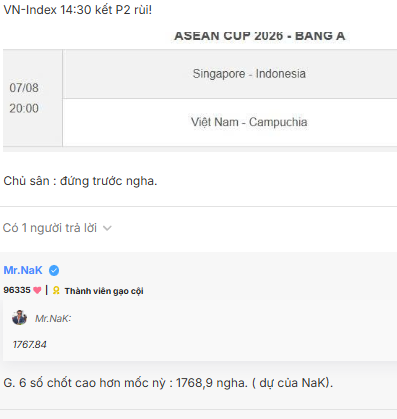Click the reply text mentioning 1768,9
The width and height of the screenshot is (397, 419).
168,383
